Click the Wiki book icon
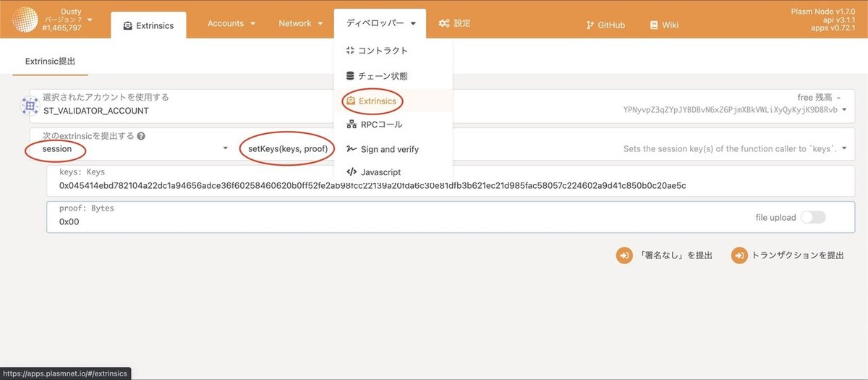Screen dimensions: 868x380 pos(654,25)
